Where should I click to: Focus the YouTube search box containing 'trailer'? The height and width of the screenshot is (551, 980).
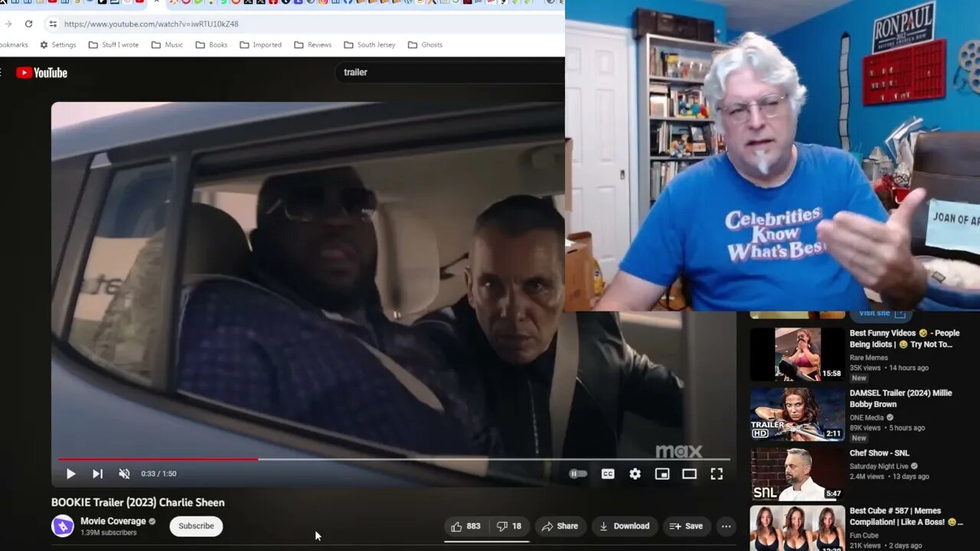pyautogui.click(x=450, y=72)
